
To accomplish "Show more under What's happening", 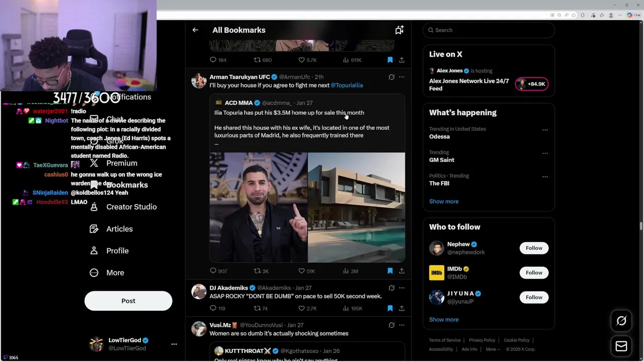I will coord(444,201).
